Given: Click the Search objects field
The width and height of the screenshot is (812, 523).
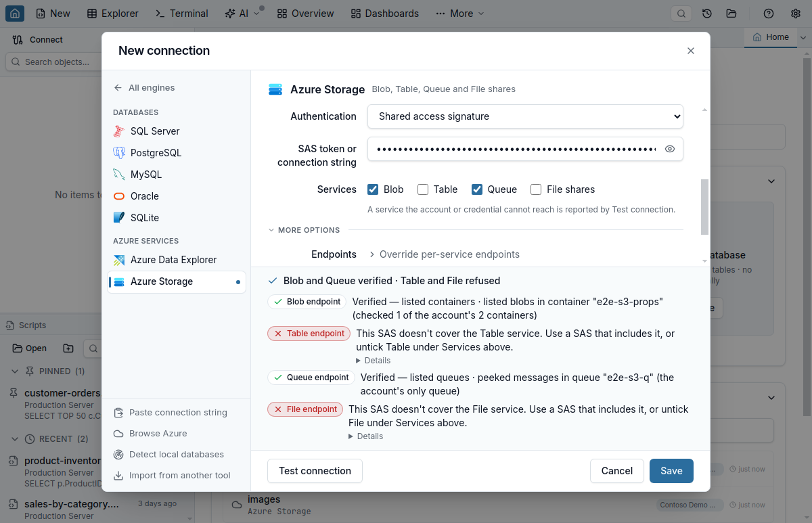Looking at the screenshot, I should click(x=54, y=62).
